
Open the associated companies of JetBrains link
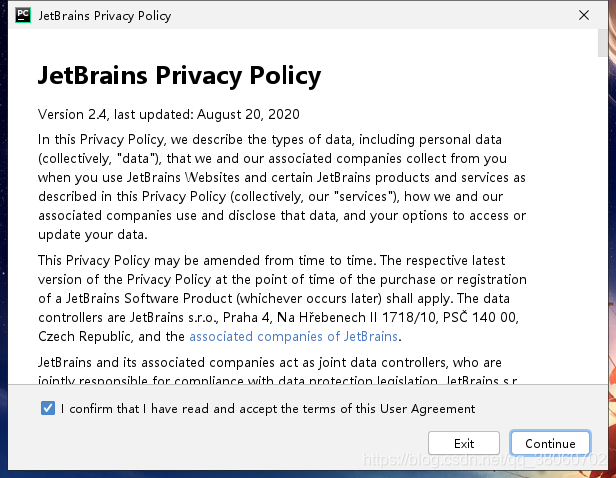[293, 337]
